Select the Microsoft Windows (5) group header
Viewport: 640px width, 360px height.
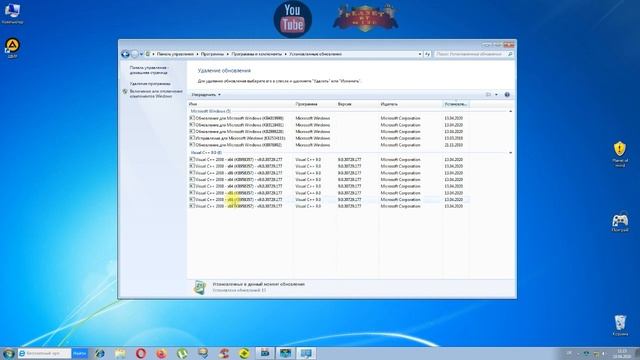point(211,111)
